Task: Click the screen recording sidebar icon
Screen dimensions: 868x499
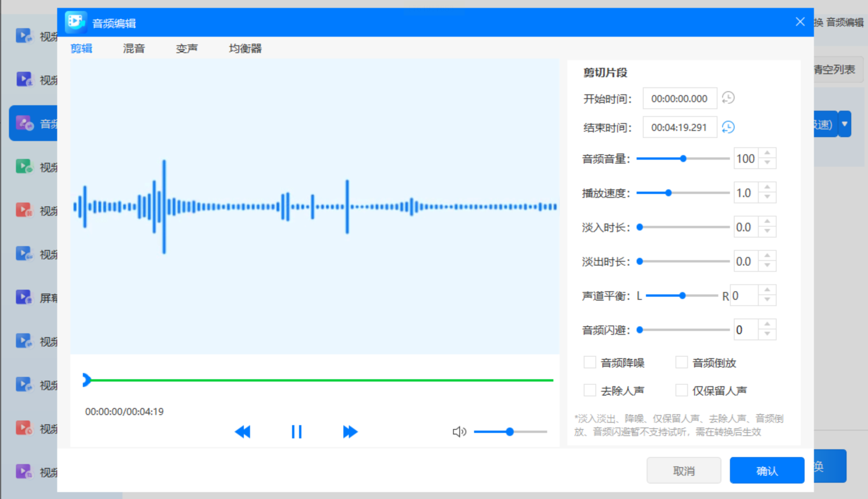Action: (x=24, y=297)
